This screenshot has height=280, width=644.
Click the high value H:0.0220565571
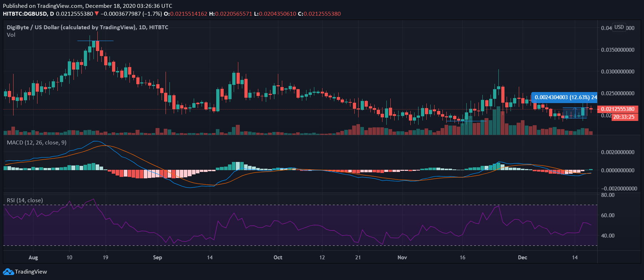tap(230, 14)
